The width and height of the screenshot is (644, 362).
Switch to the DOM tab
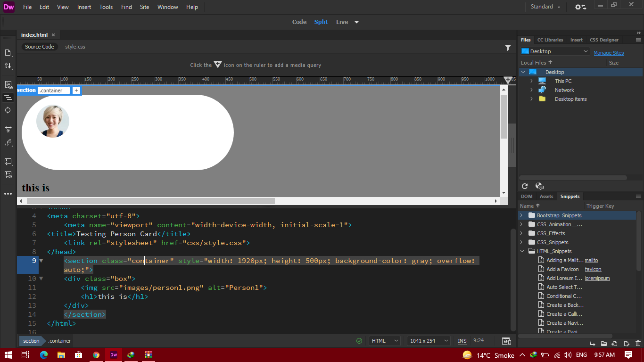coord(527,197)
